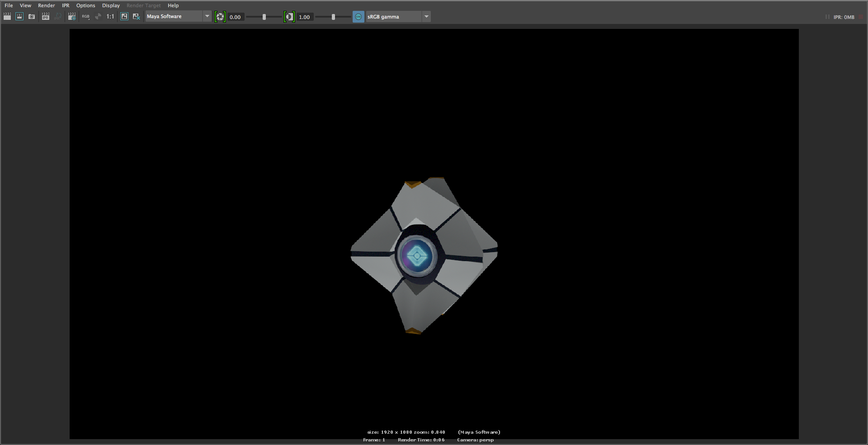The height and width of the screenshot is (445, 868).
Task: Click the exposure value field 0.00
Action: (235, 17)
